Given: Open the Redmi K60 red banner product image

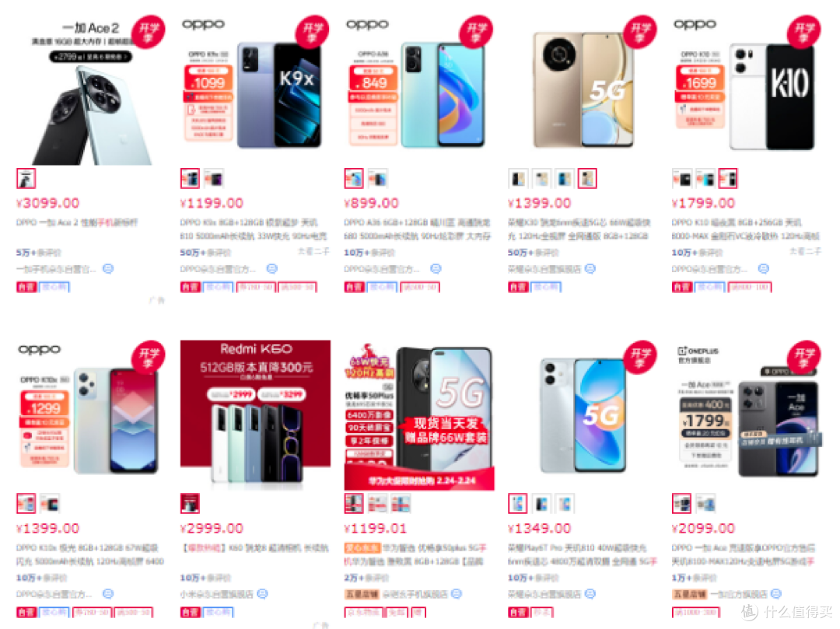Looking at the screenshot, I should tap(255, 415).
